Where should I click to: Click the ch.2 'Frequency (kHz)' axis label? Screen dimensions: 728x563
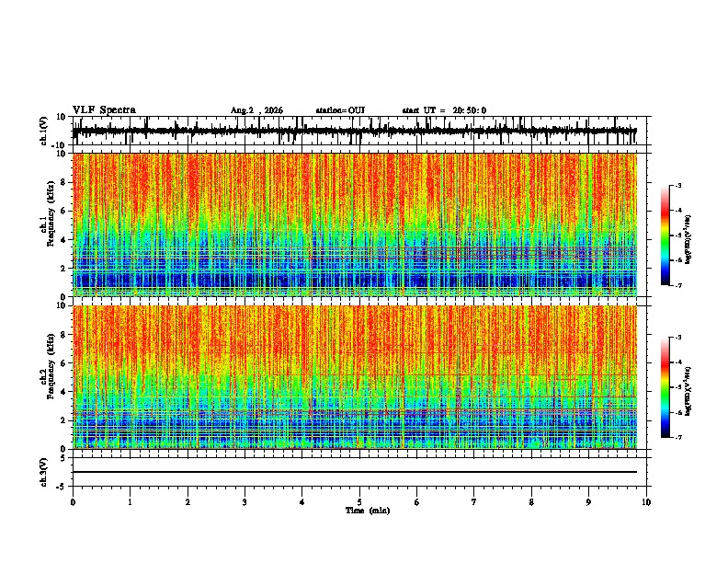pos(51,366)
